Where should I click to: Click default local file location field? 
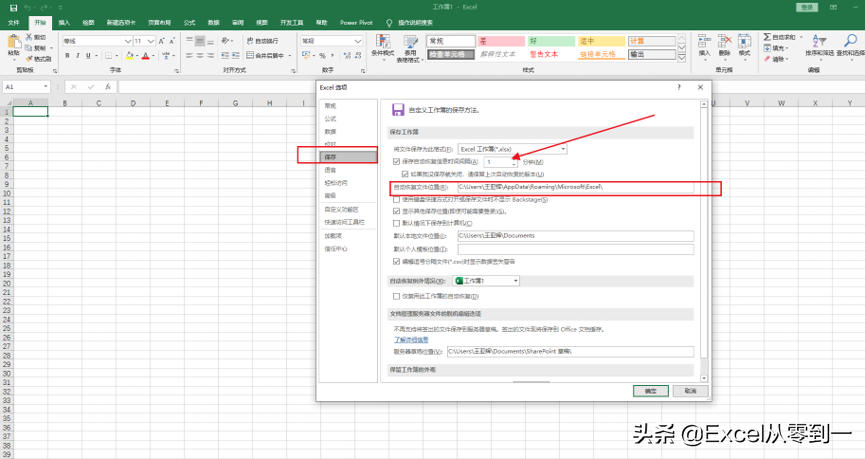tap(575, 236)
